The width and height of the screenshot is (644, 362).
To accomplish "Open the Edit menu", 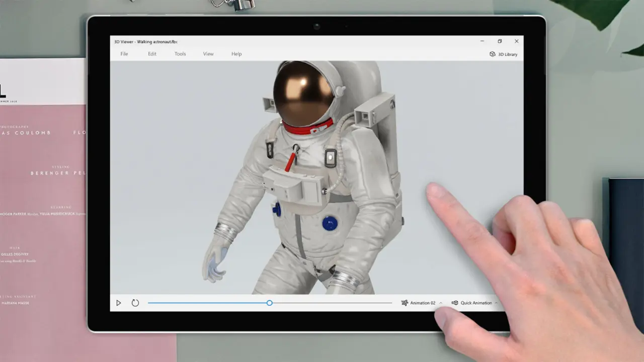I will [152, 54].
